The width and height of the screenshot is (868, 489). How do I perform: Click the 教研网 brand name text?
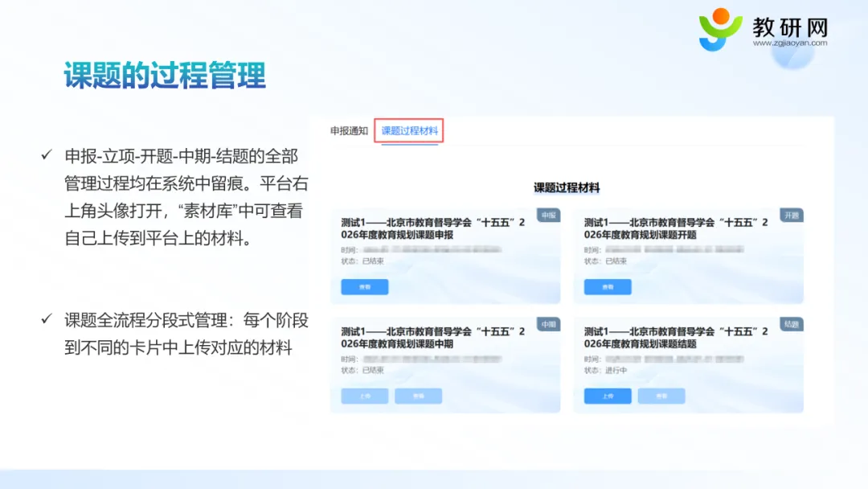coord(790,26)
